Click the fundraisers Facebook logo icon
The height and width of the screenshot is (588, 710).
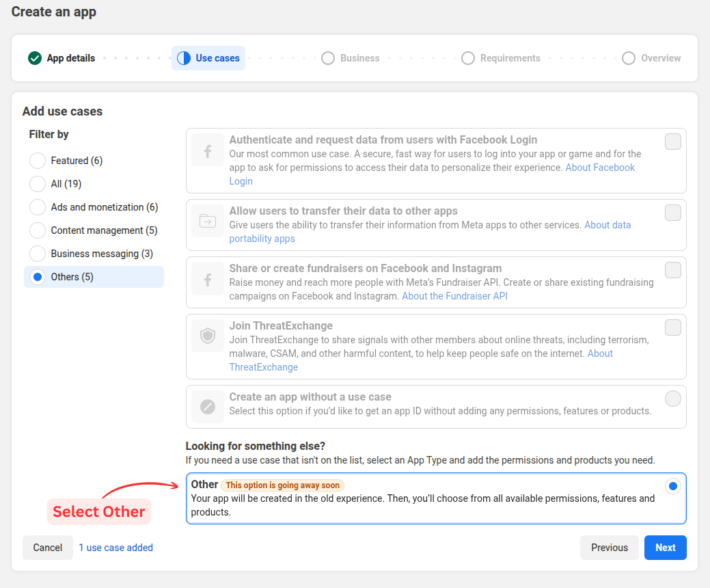pos(208,278)
